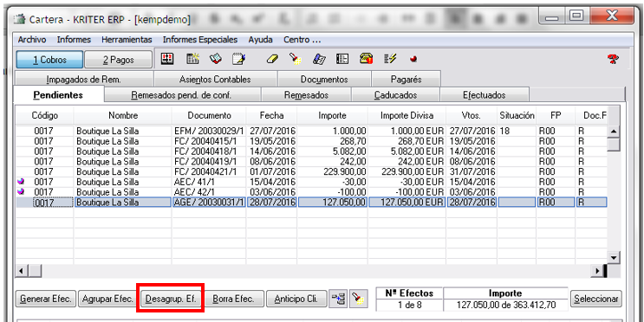Click the first toolbar icon with red book pages

(x=166, y=59)
